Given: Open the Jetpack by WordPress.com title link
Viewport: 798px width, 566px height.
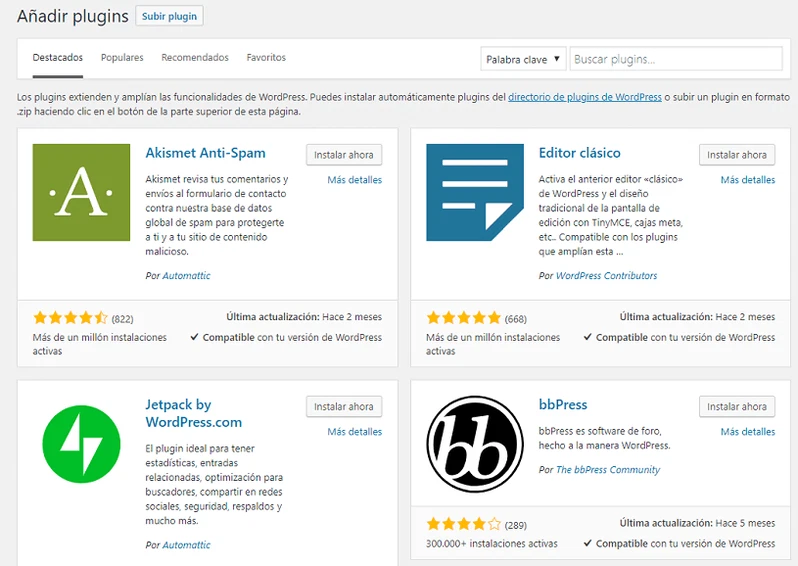Looking at the screenshot, I should click(193, 413).
